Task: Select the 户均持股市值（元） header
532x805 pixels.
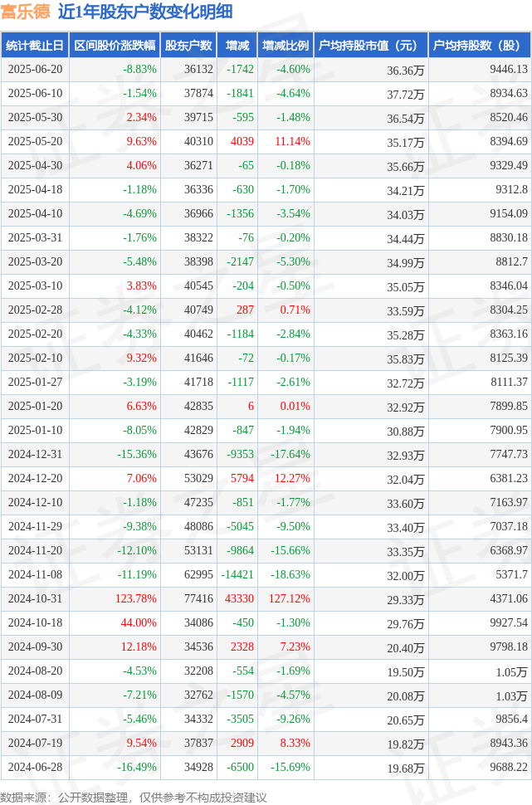Action: tap(371, 45)
